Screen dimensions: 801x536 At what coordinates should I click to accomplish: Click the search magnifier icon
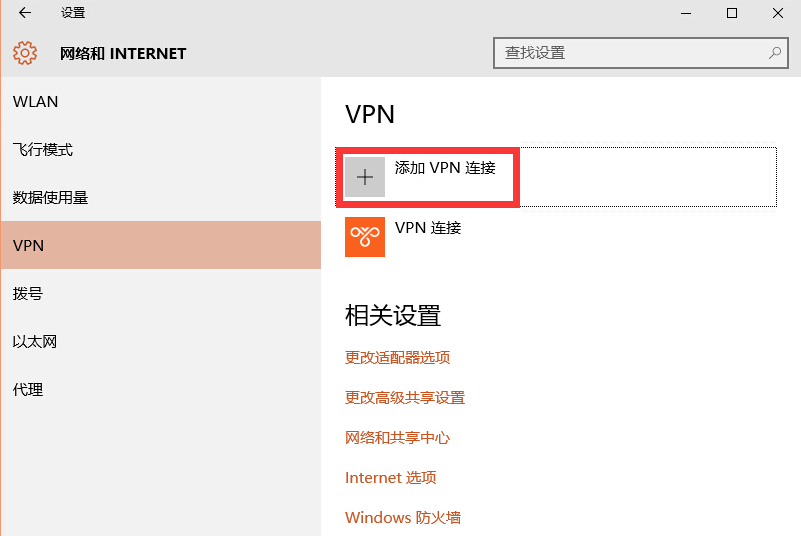tap(774, 53)
